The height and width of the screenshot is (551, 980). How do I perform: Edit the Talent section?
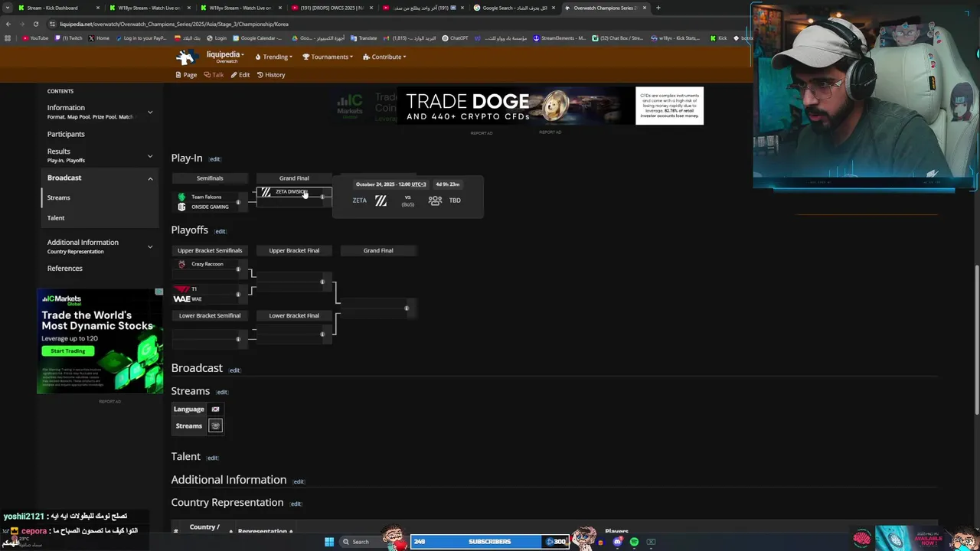pos(213,458)
